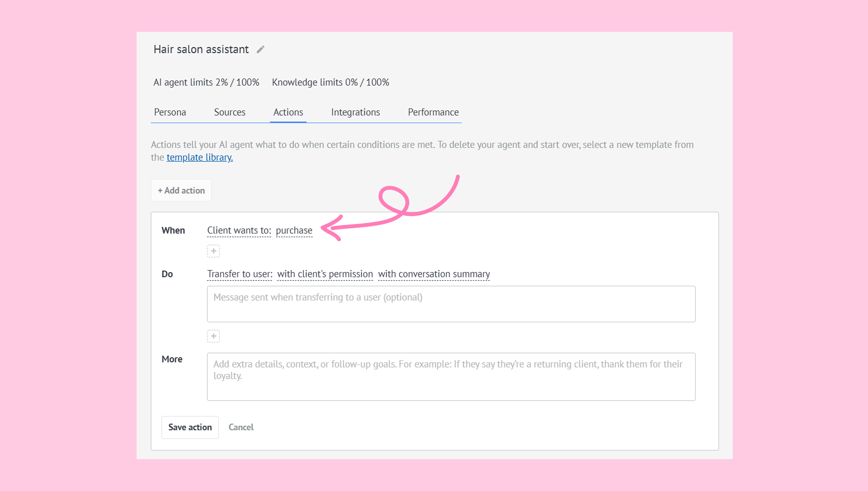
Task: Change 'with client's permission' option
Action: (325, 274)
